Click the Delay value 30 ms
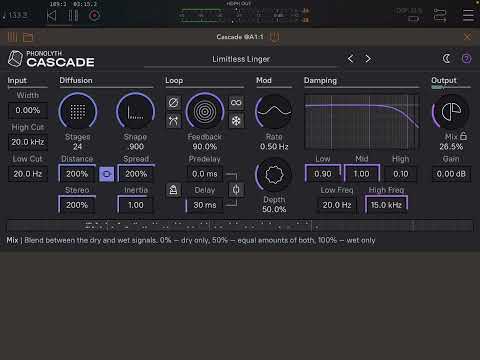480x360 pixels. 205,205
